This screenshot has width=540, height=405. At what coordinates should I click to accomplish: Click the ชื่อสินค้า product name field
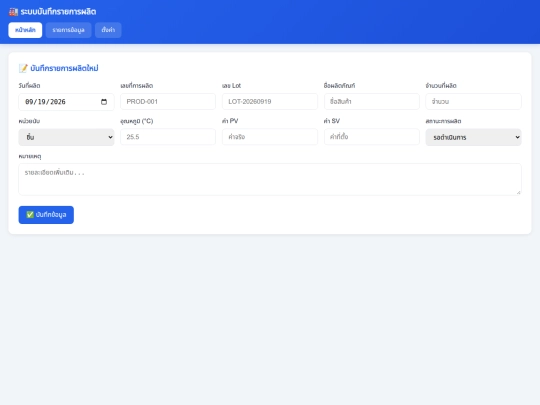(x=372, y=102)
